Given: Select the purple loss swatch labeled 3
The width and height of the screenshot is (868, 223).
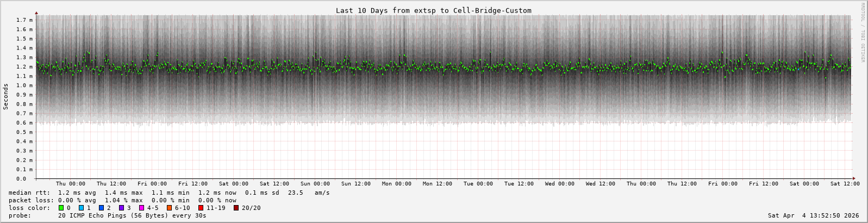Looking at the screenshot, I should pos(121,208).
